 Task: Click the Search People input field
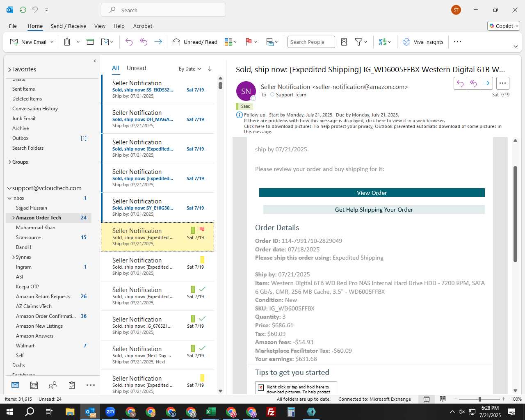pos(311,42)
